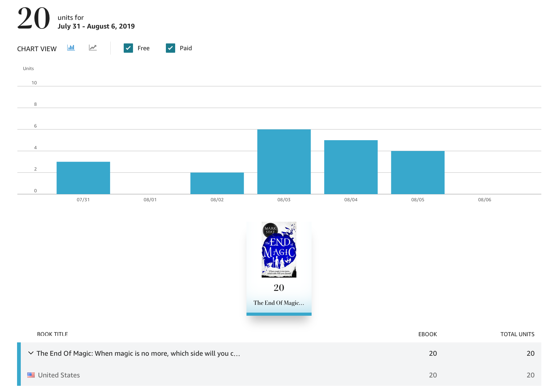
Task: Click The End Of Magic book cover
Action: (x=279, y=249)
